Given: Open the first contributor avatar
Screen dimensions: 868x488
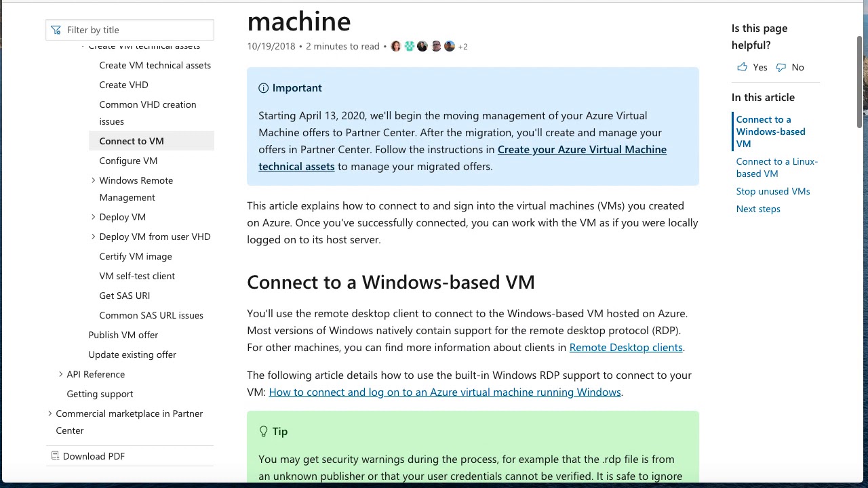Looking at the screenshot, I should coord(396,46).
